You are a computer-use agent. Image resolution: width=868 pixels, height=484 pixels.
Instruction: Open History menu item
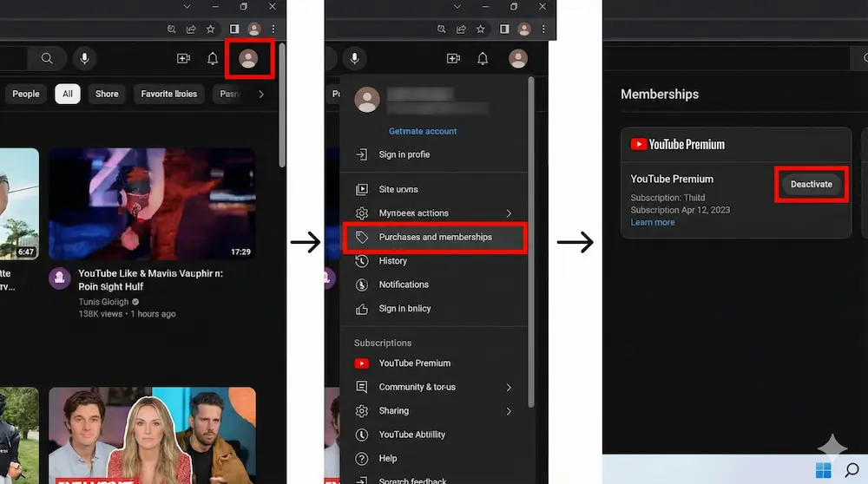(435, 260)
